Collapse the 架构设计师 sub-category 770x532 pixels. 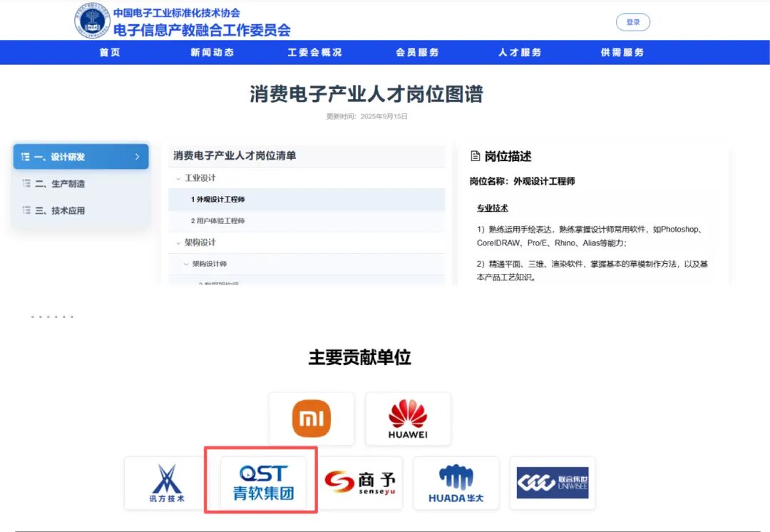[186, 264]
